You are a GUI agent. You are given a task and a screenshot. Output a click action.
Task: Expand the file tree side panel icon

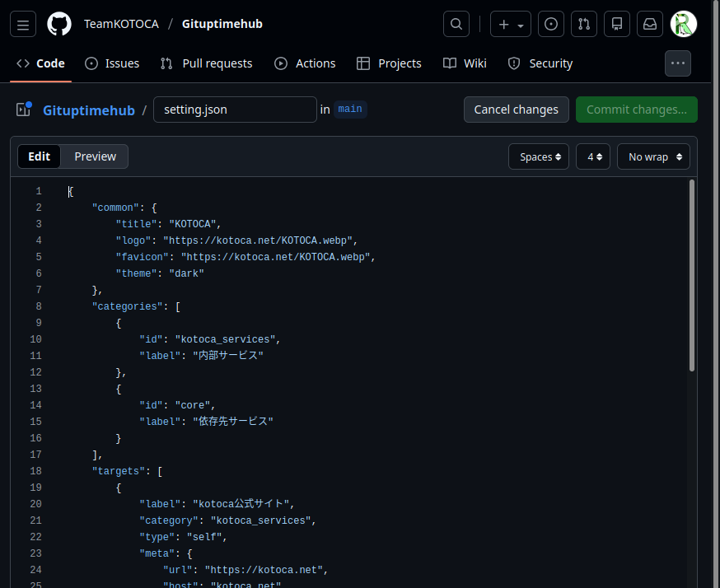click(23, 110)
